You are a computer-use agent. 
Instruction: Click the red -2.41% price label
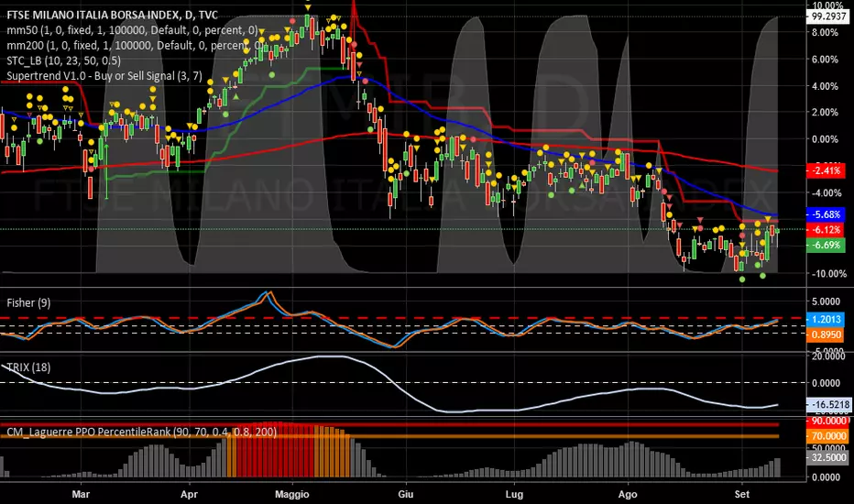coord(827,170)
